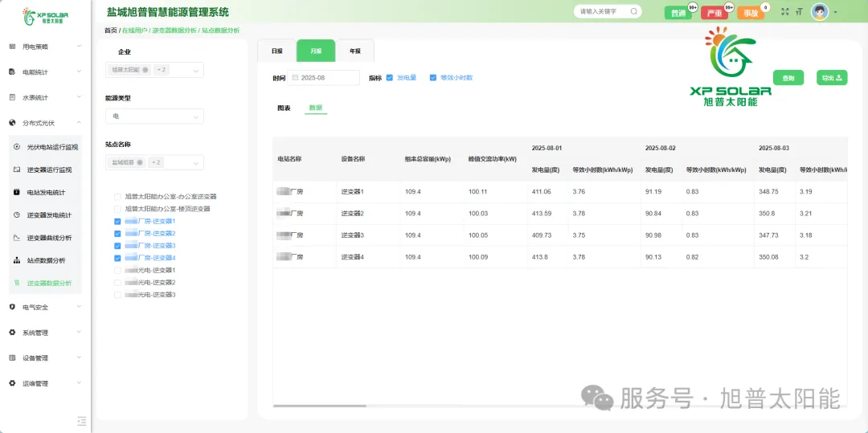Select the 月报 tab

(x=316, y=51)
